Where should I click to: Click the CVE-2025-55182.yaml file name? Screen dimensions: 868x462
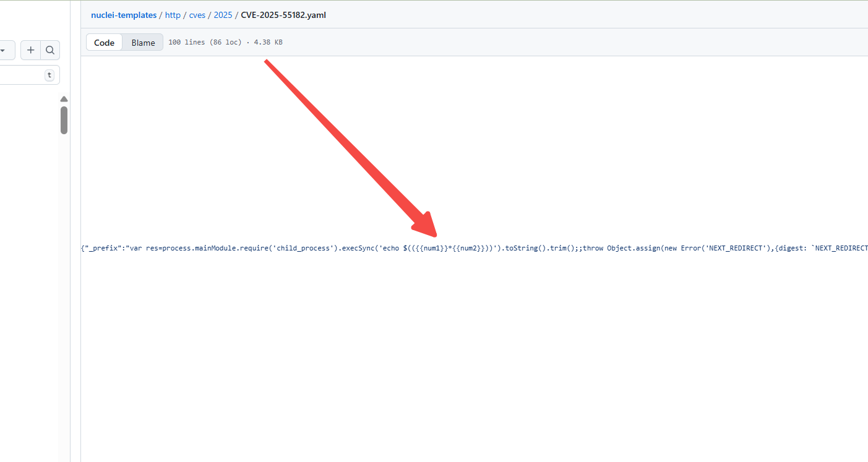(283, 15)
